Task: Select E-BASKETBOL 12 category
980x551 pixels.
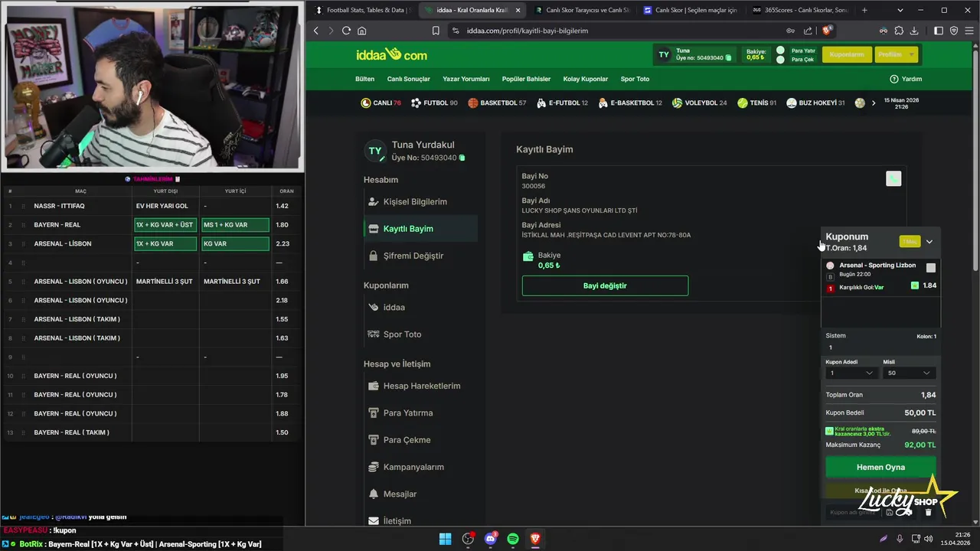Action: tap(630, 103)
